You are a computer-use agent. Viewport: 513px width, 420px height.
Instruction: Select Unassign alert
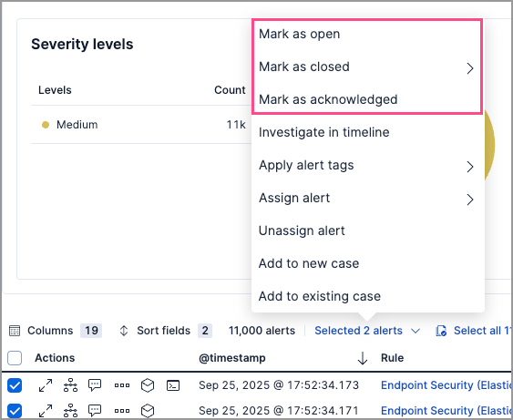pos(368,230)
